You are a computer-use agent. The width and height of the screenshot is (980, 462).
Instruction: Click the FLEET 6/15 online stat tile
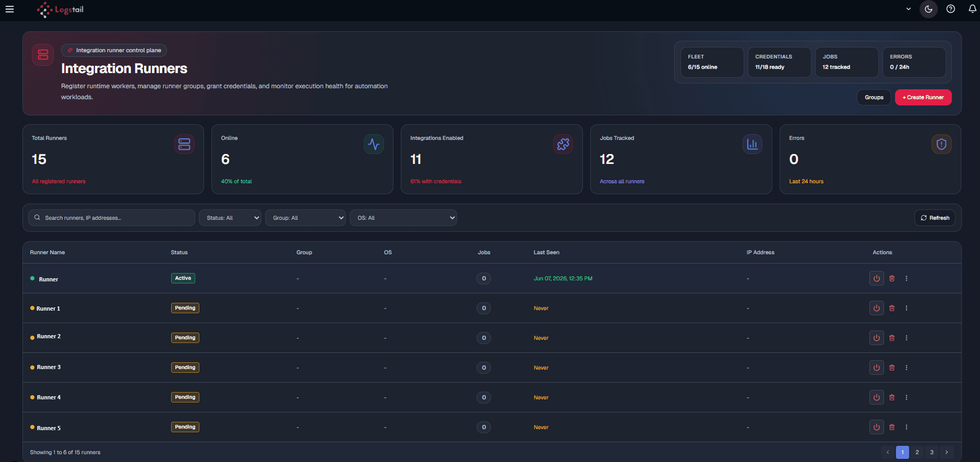coord(712,62)
